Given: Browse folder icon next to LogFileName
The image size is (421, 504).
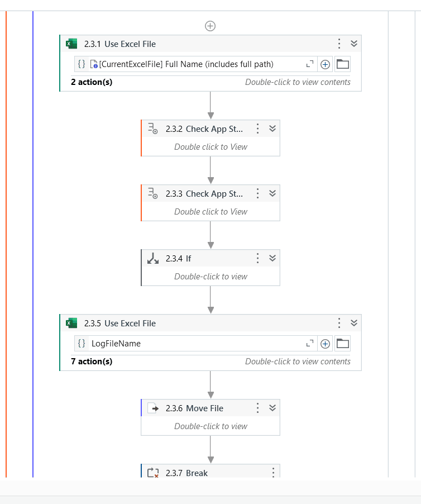Looking at the screenshot, I should coord(342,344).
